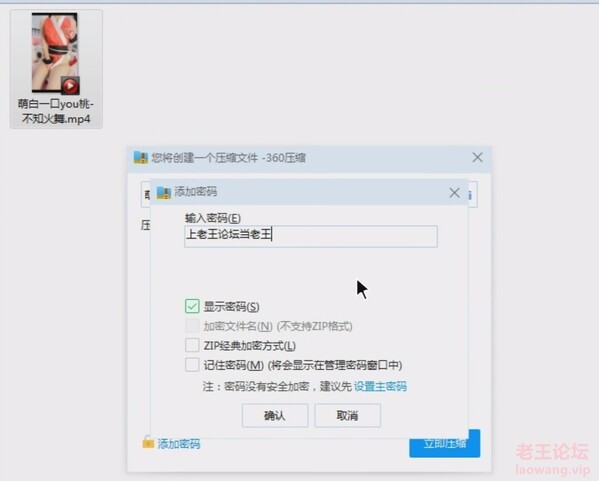The width and height of the screenshot is (599, 481).
Task: Close the 添加密码 dialog
Action: coord(454,193)
